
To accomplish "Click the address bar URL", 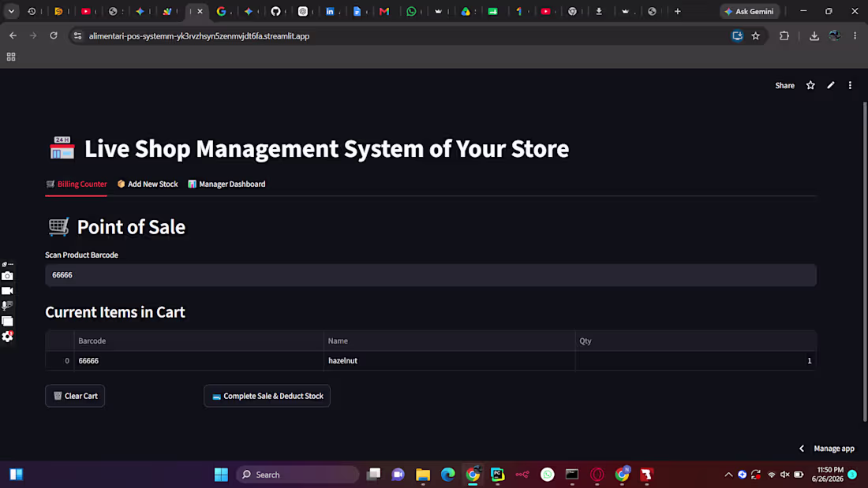I will (200, 36).
